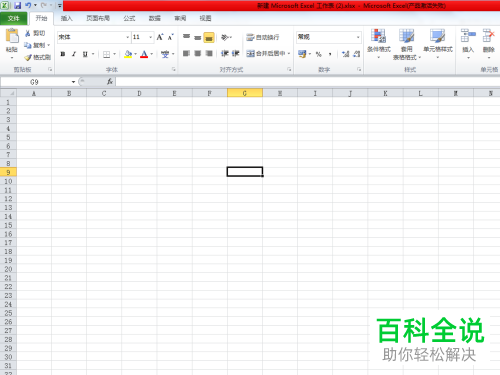The image size is (500, 375).
Task: Open cell styles gallery
Action: coord(438,44)
